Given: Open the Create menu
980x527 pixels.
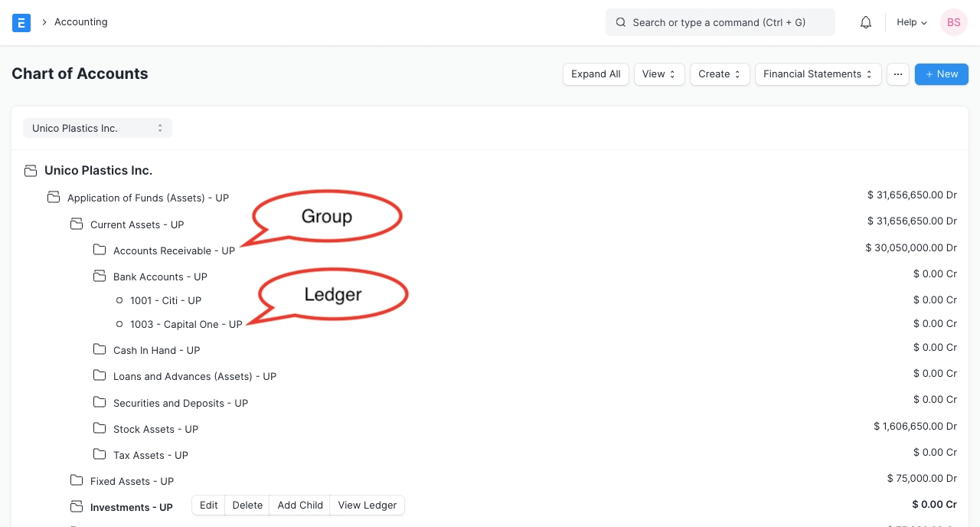Looking at the screenshot, I should 719,74.
